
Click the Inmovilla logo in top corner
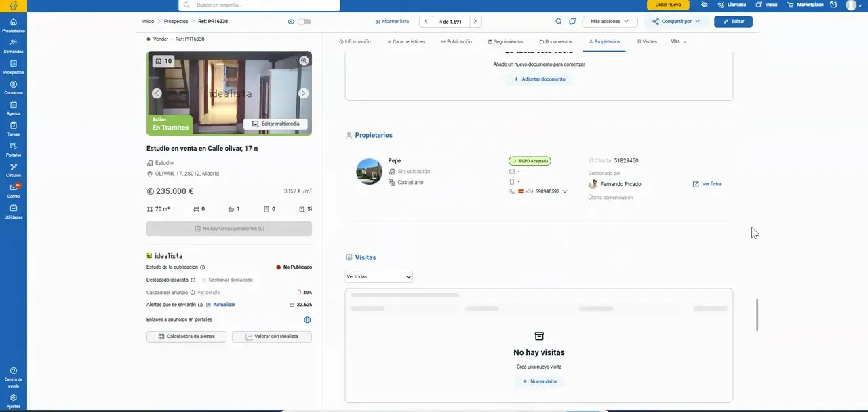tap(14, 6)
